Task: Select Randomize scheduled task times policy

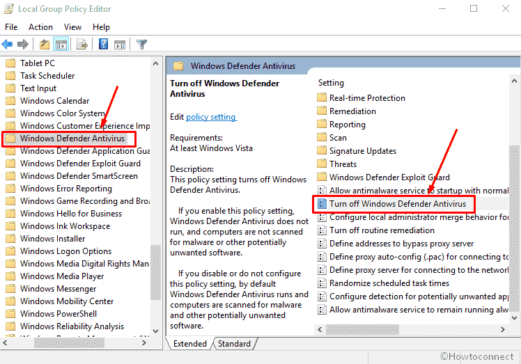Action: pos(383,283)
